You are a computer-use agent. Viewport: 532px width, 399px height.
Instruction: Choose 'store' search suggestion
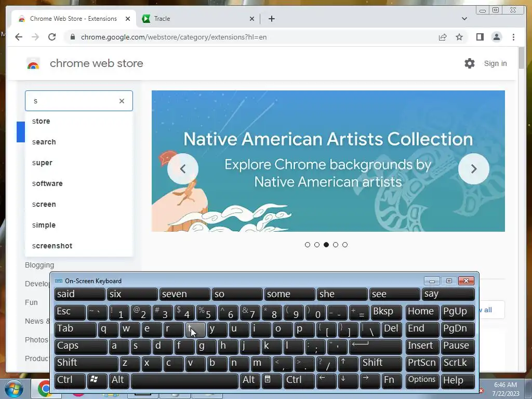click(x=79, y=121)
